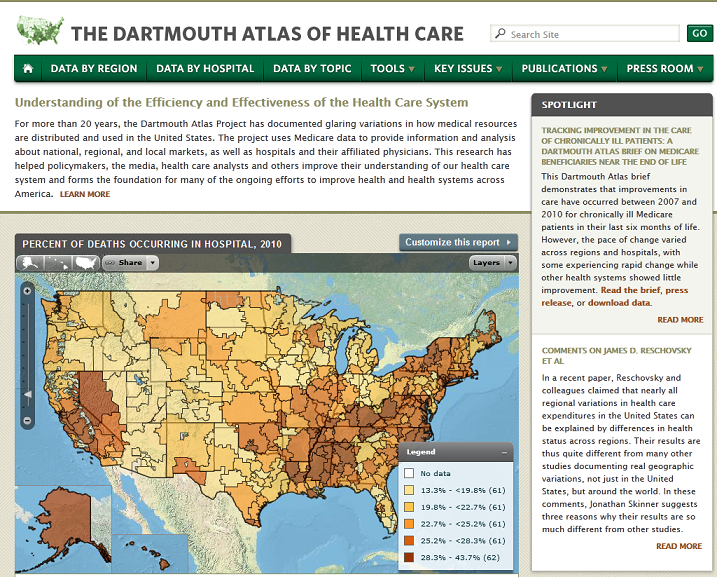Click the download data link
The height and width of the screenshot is (577, 717).
click(x=619, y=303)
